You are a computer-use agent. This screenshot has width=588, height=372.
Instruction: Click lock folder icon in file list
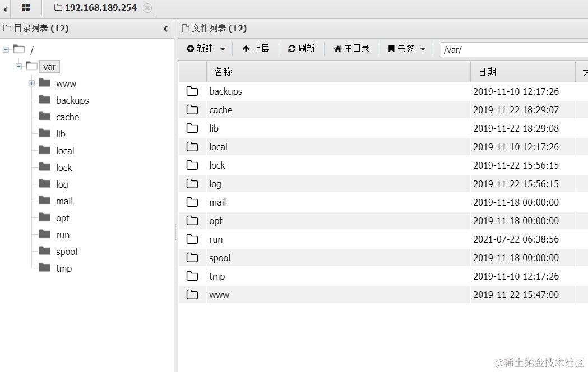tap(192, 165)
